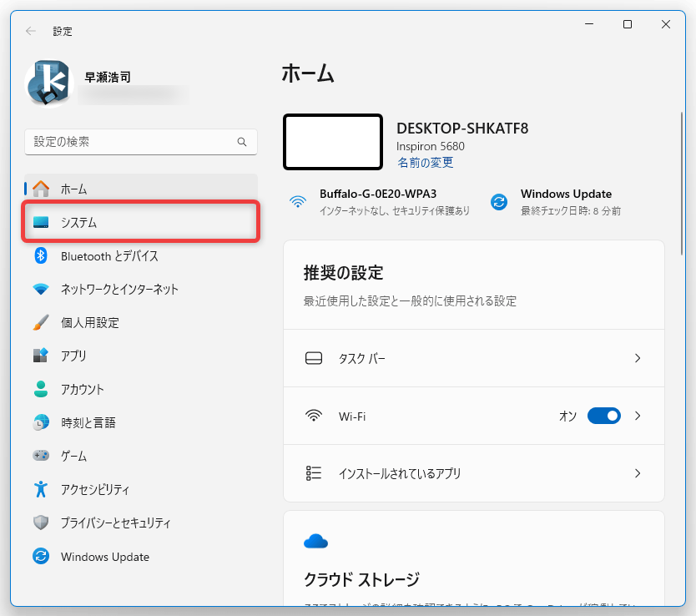Expand タスク バー row chevron
Screen dimensions: 696x616
[638, 358]
